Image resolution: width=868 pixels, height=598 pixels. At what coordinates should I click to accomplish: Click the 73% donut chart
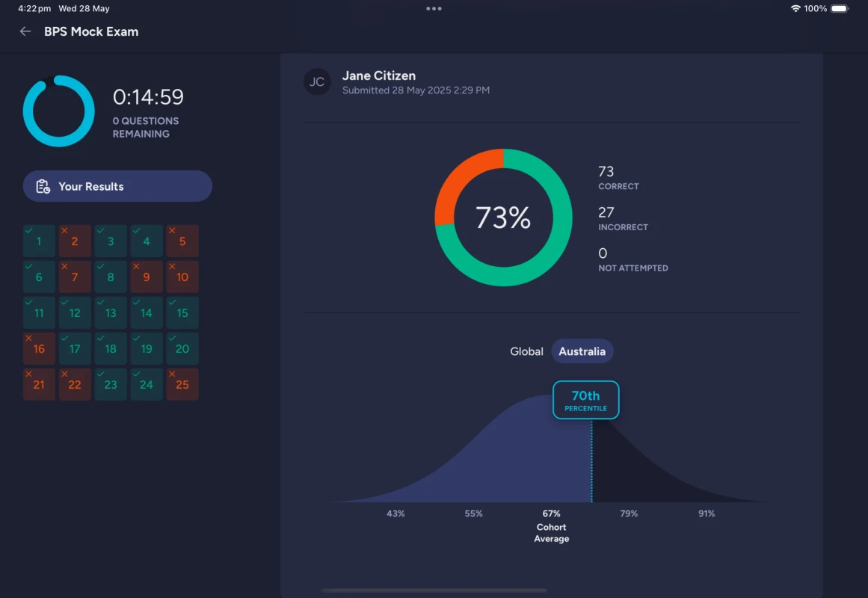(503, 218)
